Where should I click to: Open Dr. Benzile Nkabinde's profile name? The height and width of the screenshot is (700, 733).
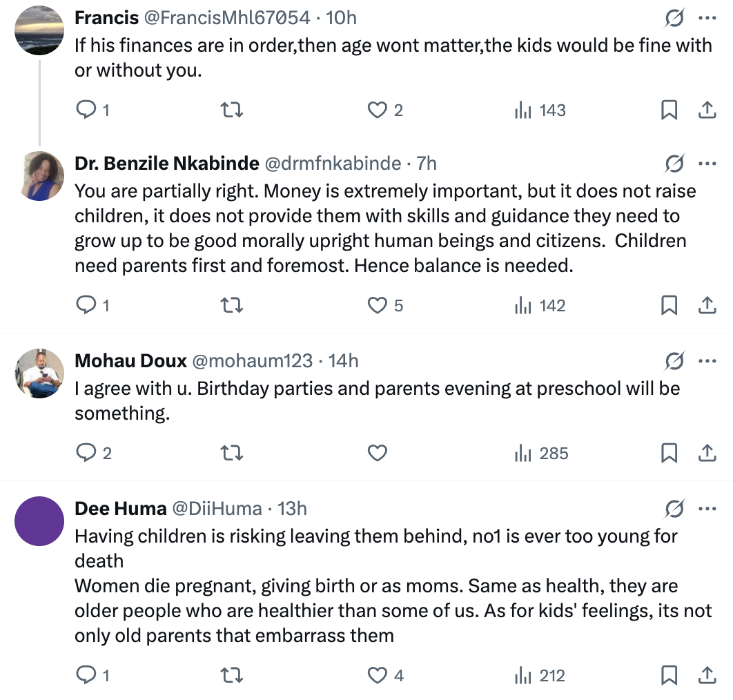tap(166, 164)
